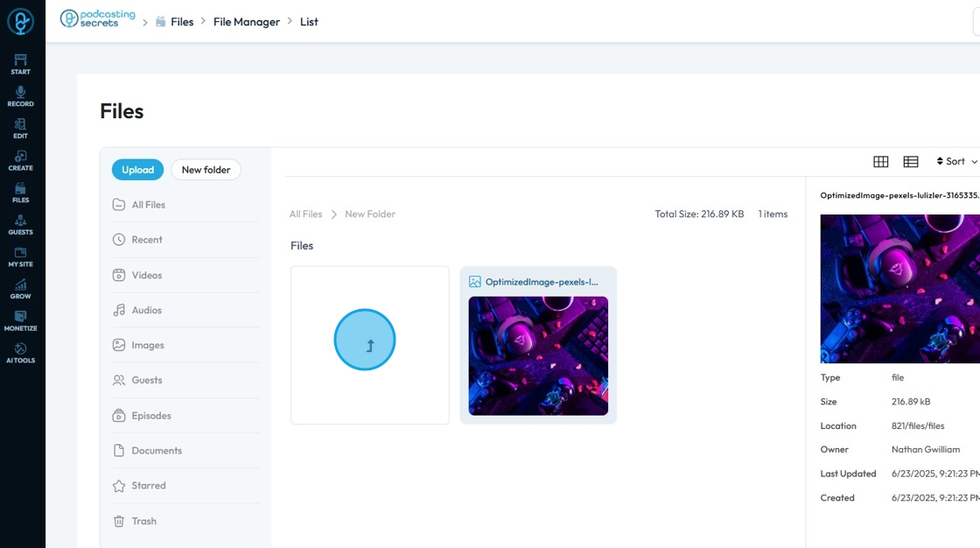Filter by Guests files

185,380
